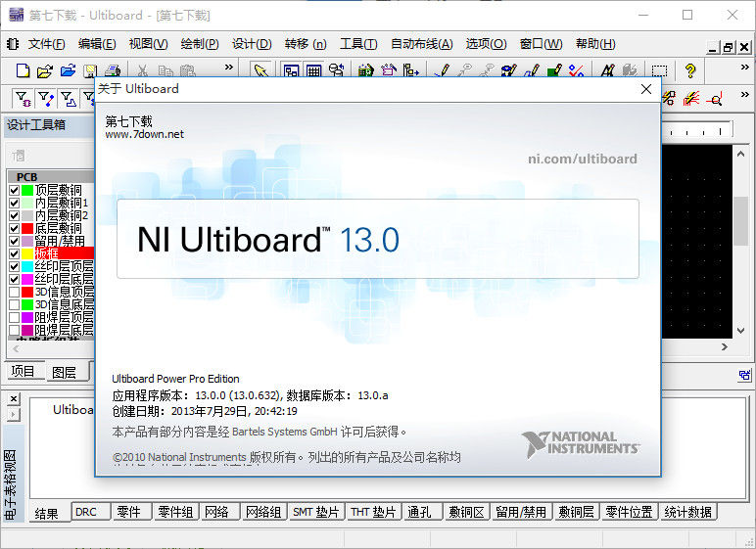Viewport: 756px width, 549px height.
Task: Toggle 留用/禁用 layer checkbox
Action: 14,241
